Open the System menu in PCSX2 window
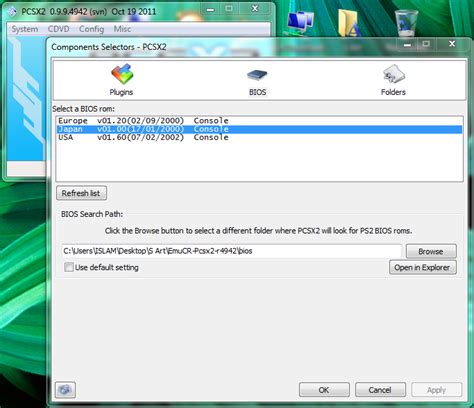The height and width of the screenshot is (408, 474). point(25,29)
